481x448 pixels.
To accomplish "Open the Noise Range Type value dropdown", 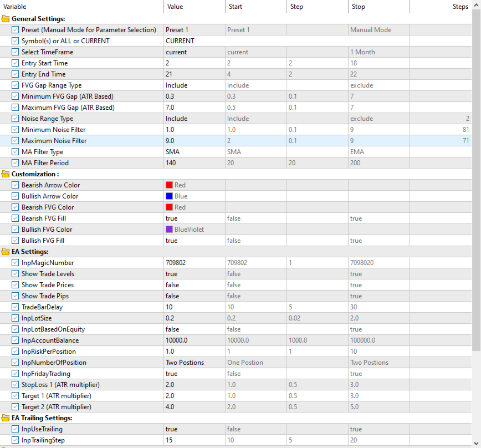I will tap(195, 119).
